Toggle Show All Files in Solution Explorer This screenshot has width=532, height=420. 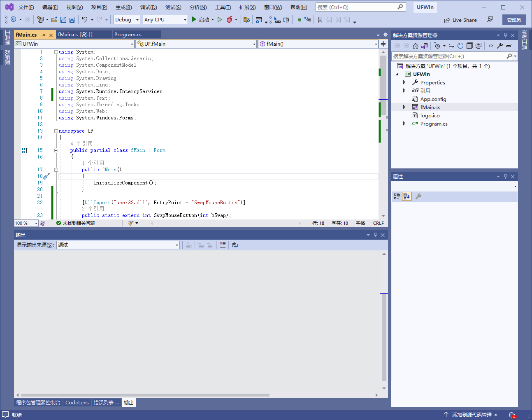tap(479, 46)
